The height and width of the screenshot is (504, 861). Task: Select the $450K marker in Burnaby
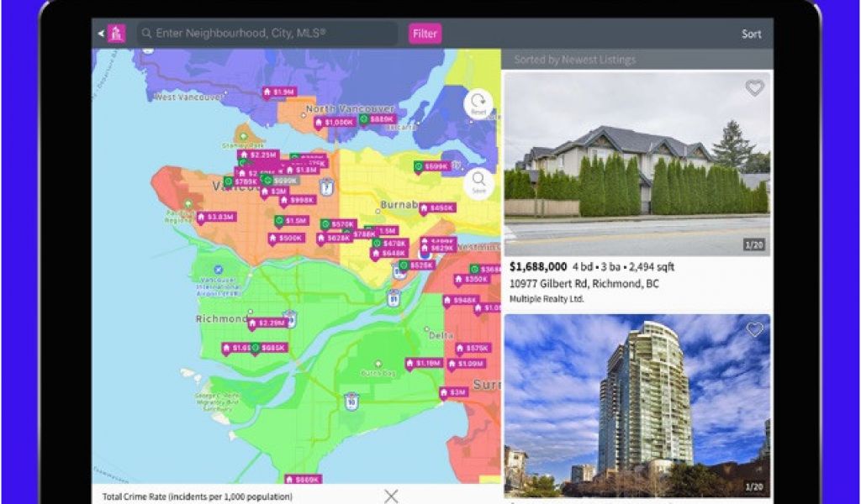point(437,208)
